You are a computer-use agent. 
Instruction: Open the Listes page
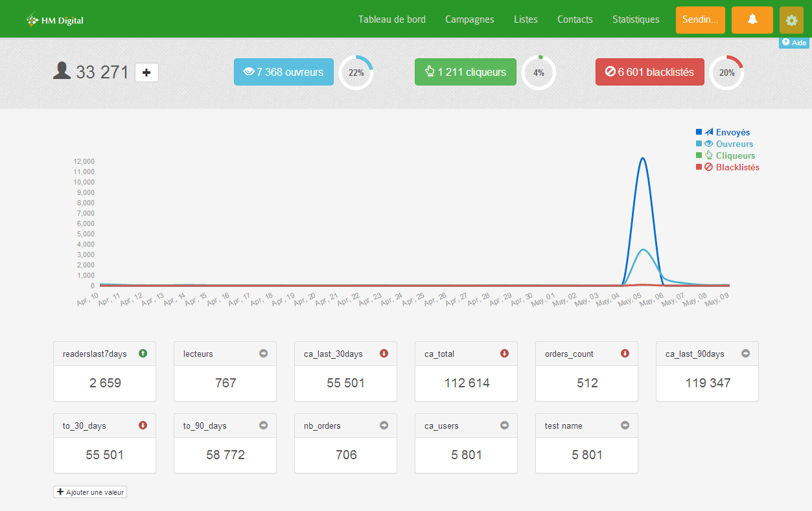(x=525, y=19)
